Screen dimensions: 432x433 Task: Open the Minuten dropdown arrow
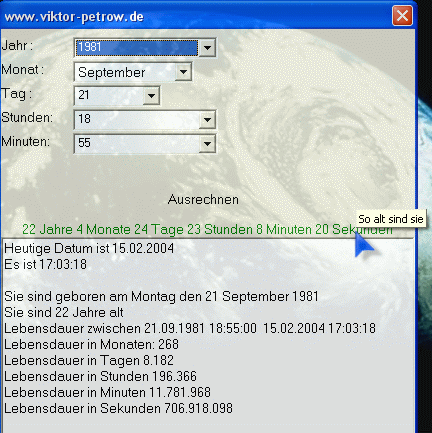tap(207, 144)
